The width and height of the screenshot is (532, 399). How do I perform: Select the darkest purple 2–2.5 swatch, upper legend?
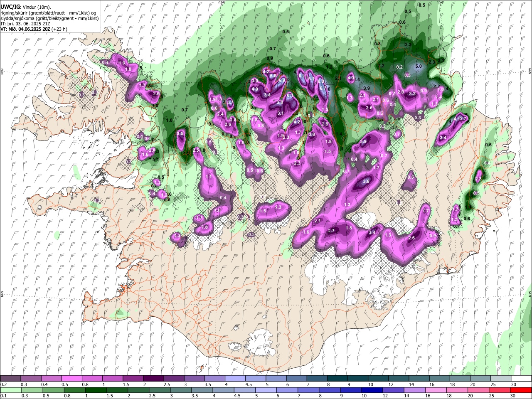tap(153, 378)
